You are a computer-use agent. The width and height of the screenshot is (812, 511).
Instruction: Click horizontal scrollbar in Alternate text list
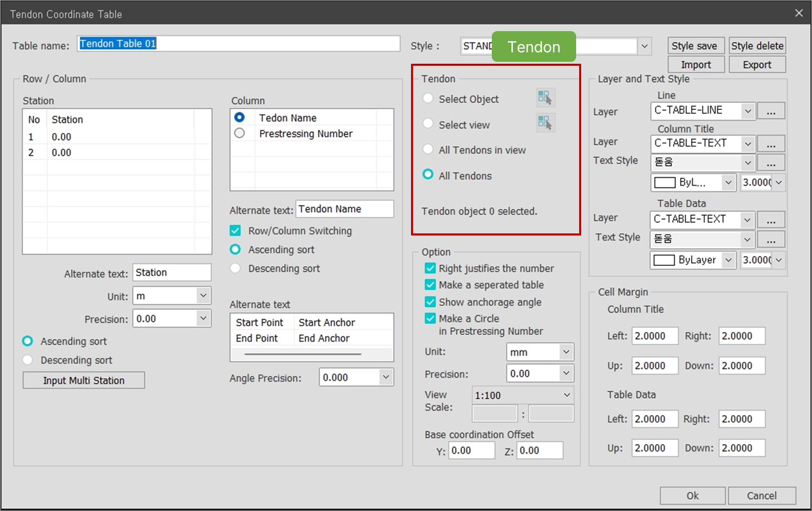pos(303,354)
